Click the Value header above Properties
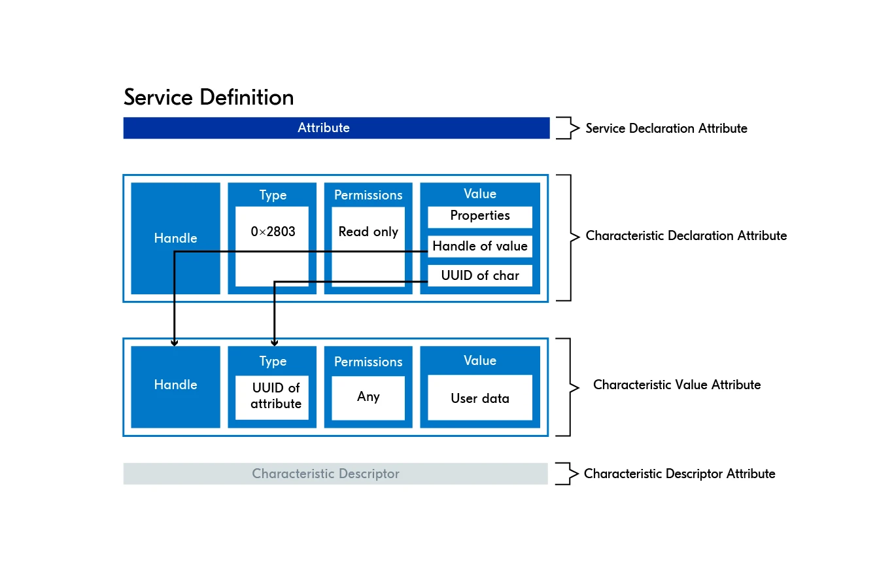 pyautogui.click(x=480, y=194)
